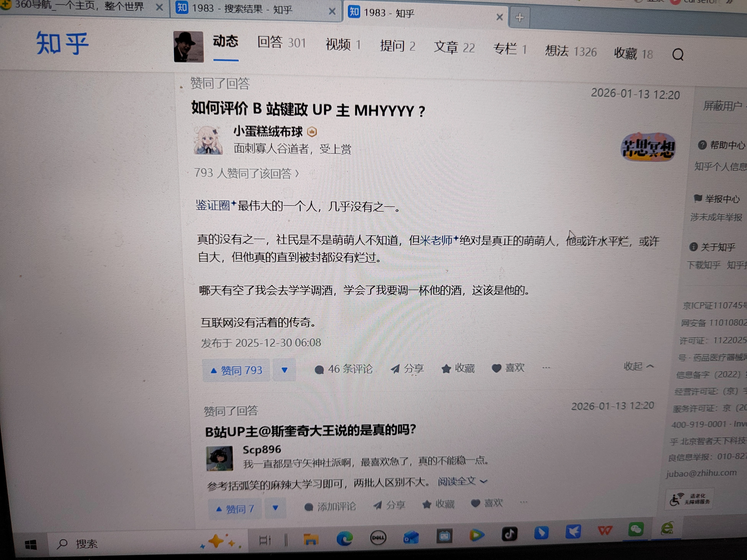Screen dimensions: 747x560
Task: Open the 46 条评论 comments
Action: (343, 369)
